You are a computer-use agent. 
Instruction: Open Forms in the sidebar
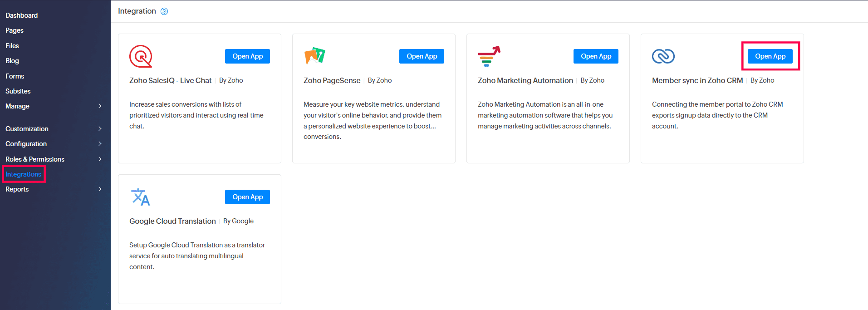pyautogui.click(x=15, y=76)
